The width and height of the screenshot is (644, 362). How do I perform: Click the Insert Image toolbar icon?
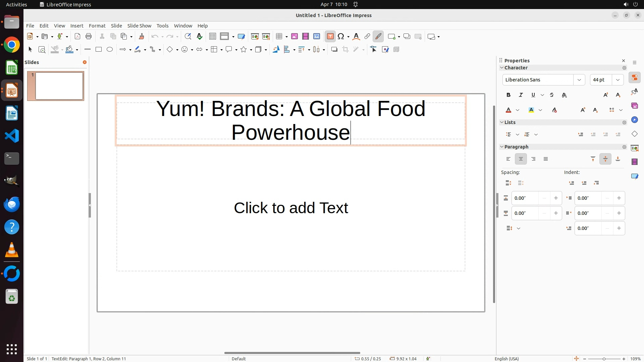coord(294,37)
